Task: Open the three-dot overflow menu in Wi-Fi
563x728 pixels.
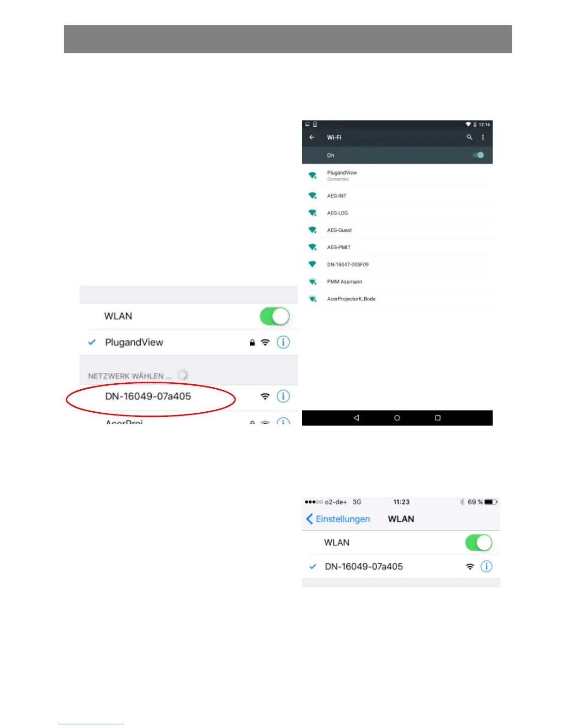Action: (483, 137)
